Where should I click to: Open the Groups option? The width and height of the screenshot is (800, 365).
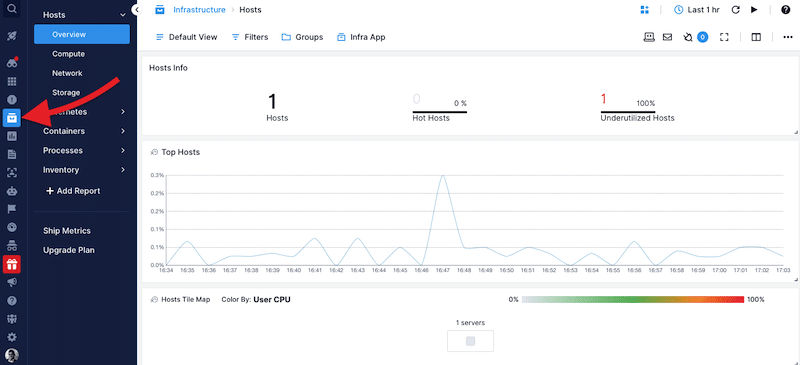(x=302, y=37)
